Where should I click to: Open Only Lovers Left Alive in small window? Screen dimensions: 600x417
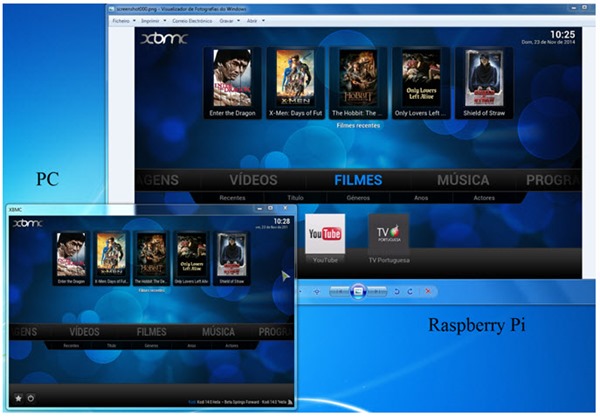coord(192,255)
